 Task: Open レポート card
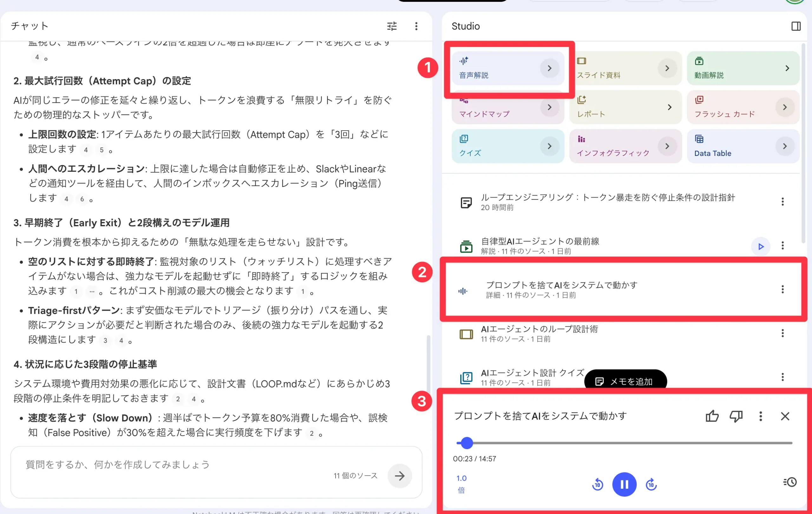(625, 107)
